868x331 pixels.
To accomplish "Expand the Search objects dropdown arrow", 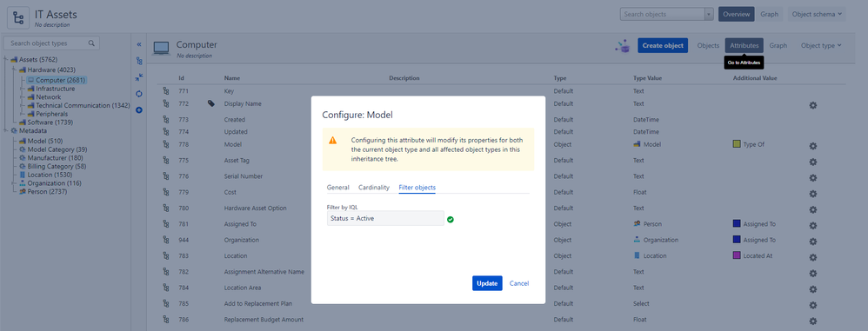I will point(709,15).
